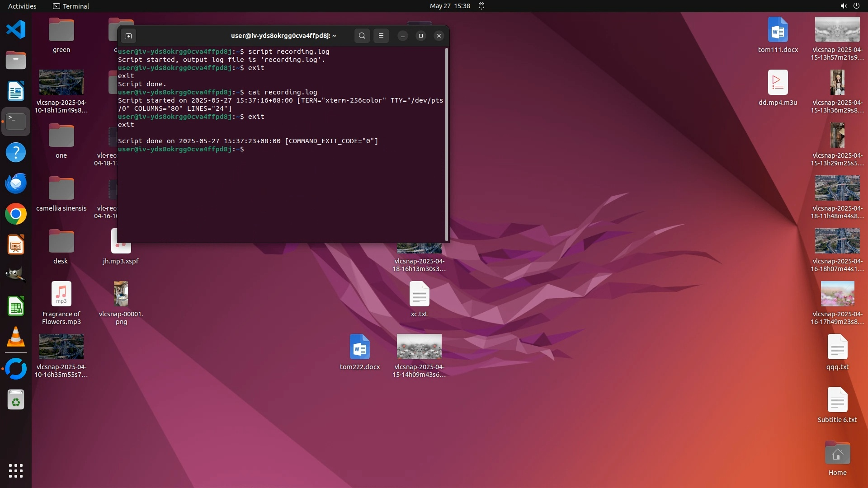Open VLC media player from dock
The image size is (868, 488).
(x=16, y=337)
